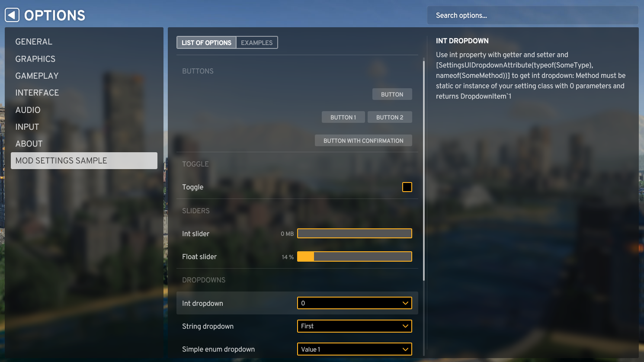Open the Audio settings section
The height and width of the screenshot is (362, 644).
(x=28, y=110)
